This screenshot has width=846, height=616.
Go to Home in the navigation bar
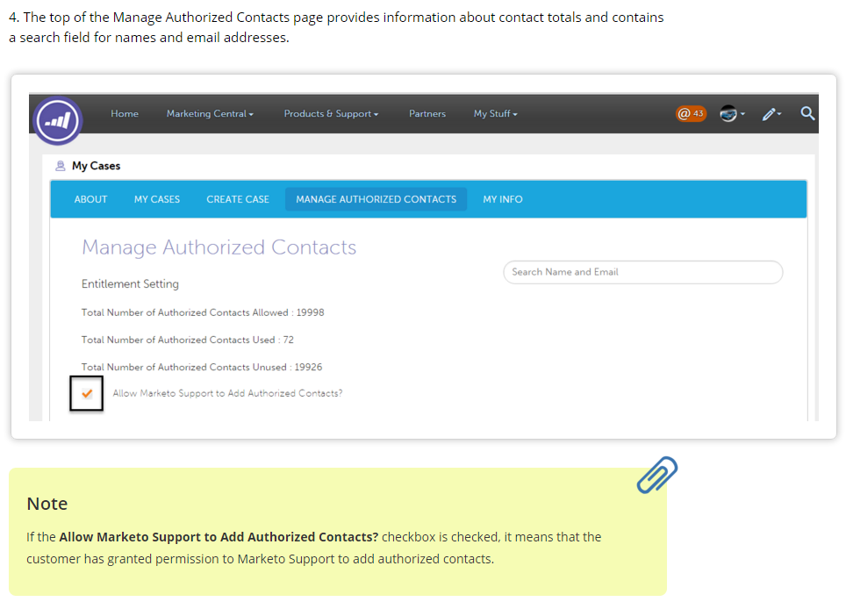click(125, 114)
